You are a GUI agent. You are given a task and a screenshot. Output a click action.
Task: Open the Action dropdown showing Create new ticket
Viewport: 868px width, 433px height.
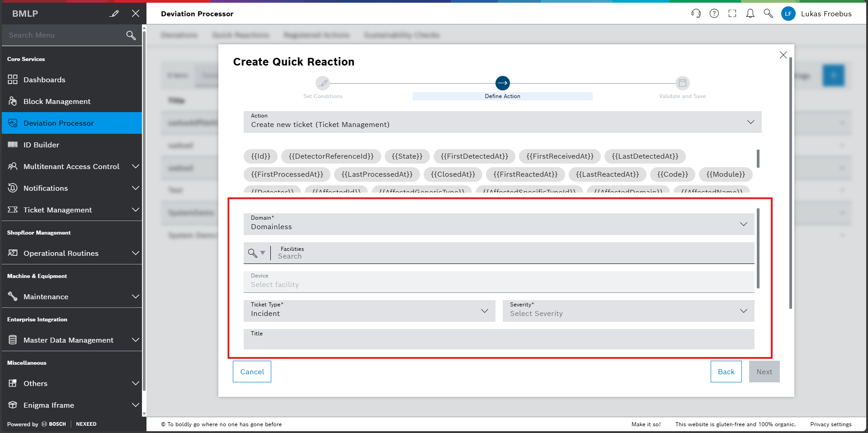pos(751,122)
